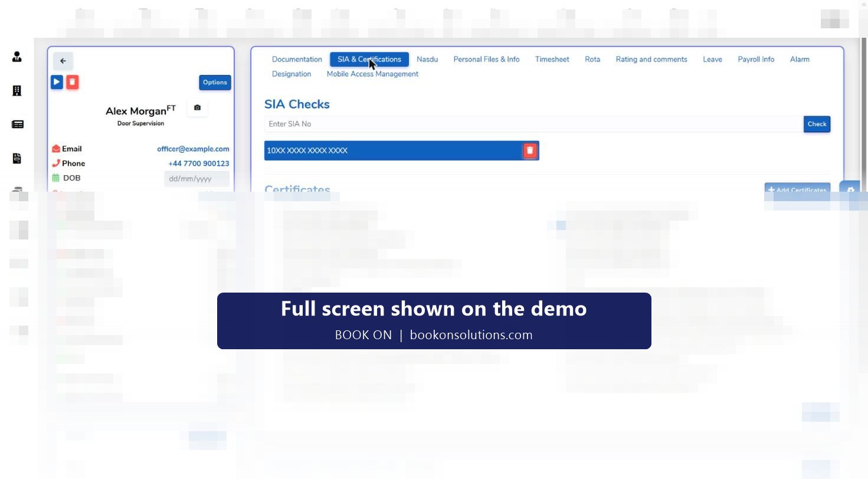
Task: Go back using the left arrow button
Action: coord(63,61)
